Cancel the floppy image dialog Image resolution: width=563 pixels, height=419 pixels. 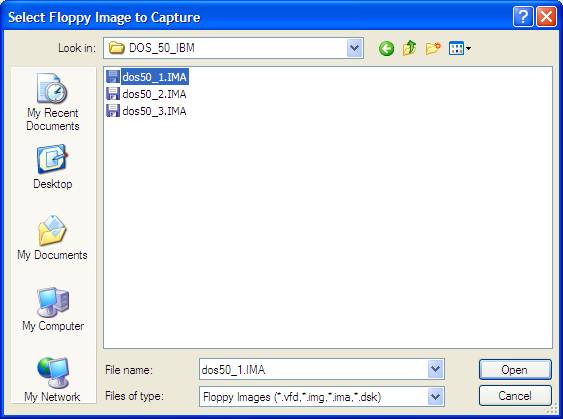pos(515,396)
